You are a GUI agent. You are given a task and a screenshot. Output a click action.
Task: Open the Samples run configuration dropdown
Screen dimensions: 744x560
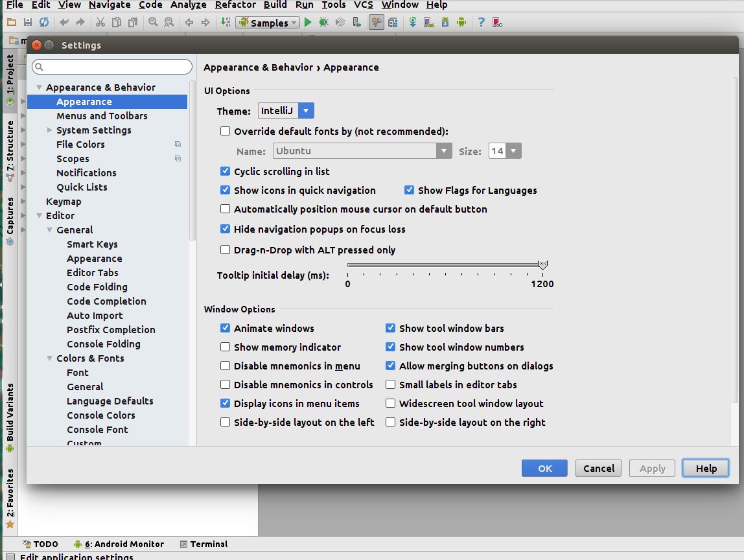tap(268, 22)
